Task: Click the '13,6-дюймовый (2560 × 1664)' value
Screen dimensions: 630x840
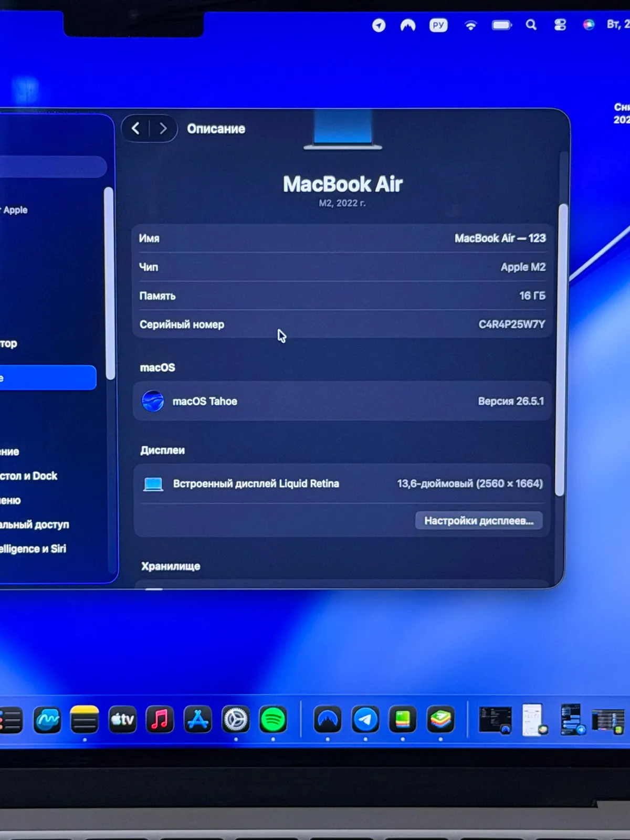Action: pos(470,484)
